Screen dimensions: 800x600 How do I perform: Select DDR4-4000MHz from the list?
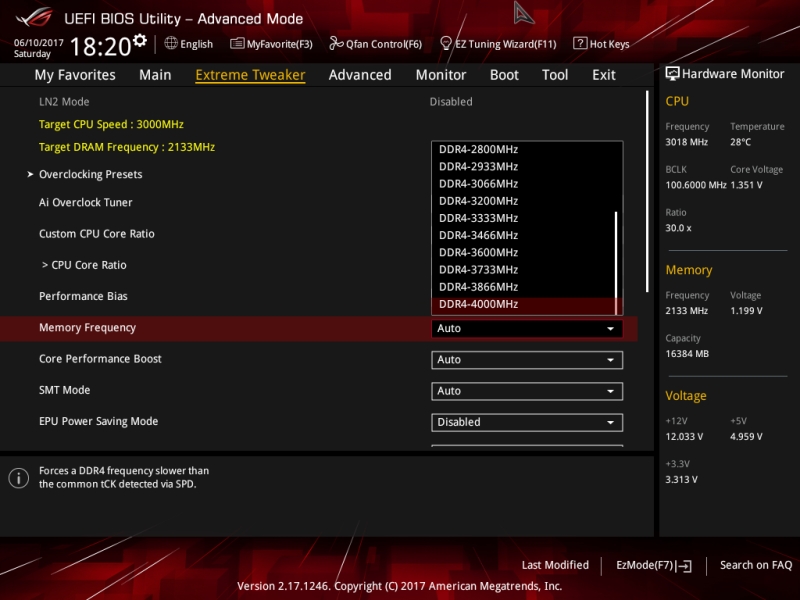click(x=523, y=305)
